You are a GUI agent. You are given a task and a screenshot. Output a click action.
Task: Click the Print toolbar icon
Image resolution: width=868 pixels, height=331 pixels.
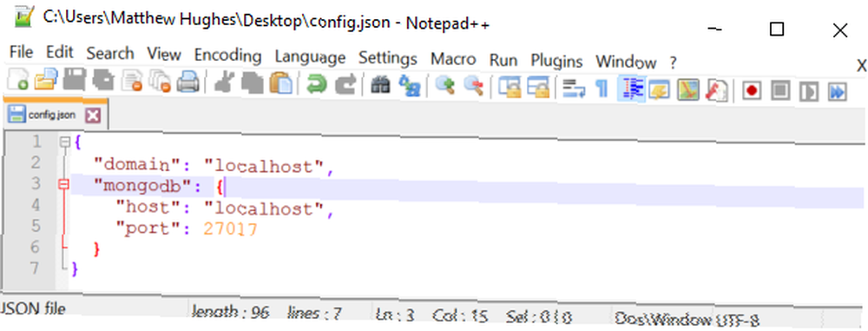188,82
